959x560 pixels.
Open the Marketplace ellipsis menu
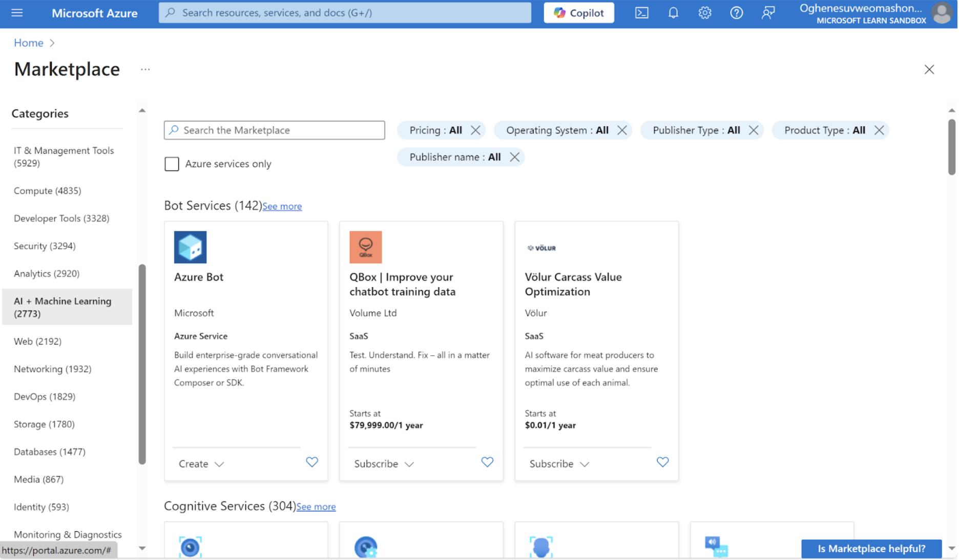[x=145, y=69]
